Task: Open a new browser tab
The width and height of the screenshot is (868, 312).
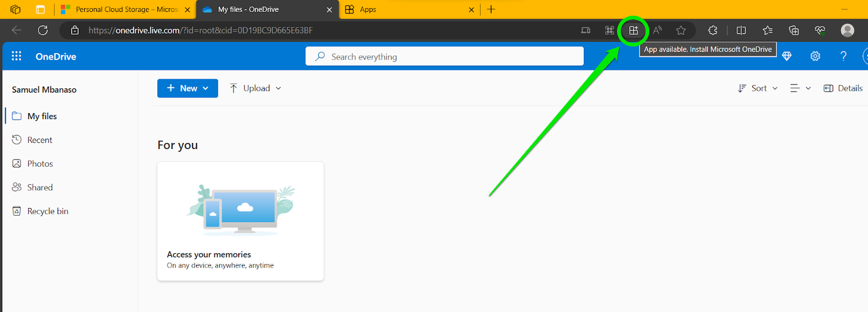Action: pyautogui.click(x=492, y=9)
